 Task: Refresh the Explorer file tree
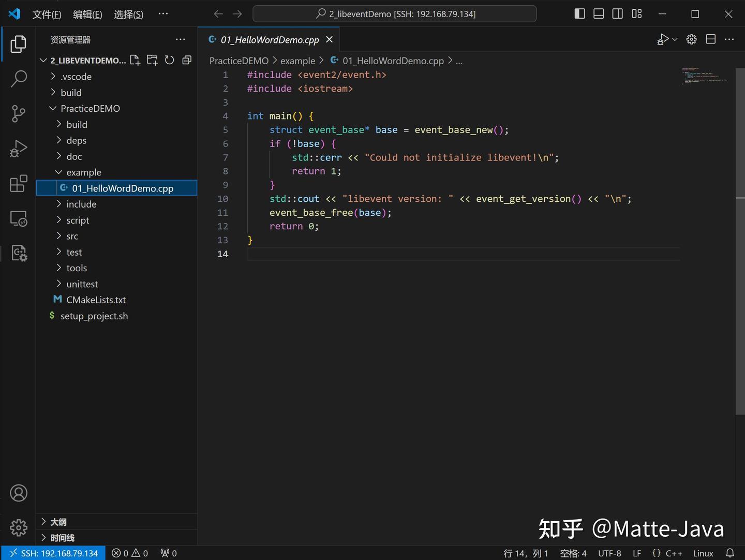tap(169, 60)
